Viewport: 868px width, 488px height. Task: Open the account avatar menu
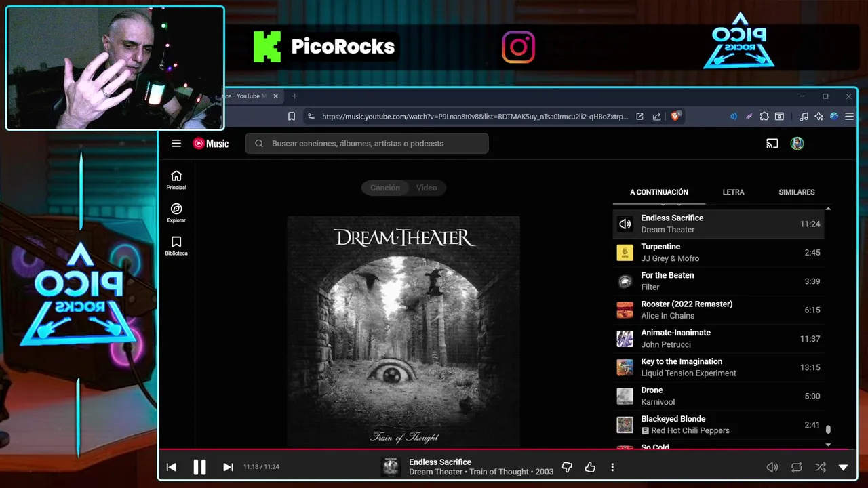pyautogui.click(x=797, y=144)
